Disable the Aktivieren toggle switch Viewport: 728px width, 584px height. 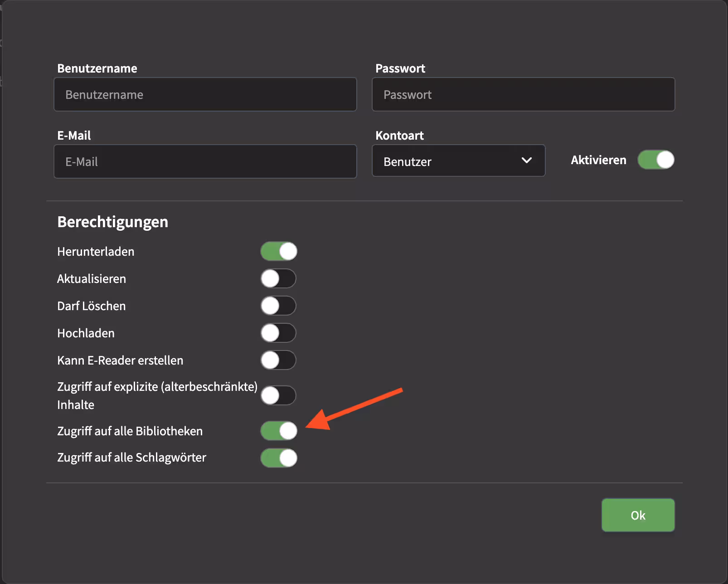[655, 160]
